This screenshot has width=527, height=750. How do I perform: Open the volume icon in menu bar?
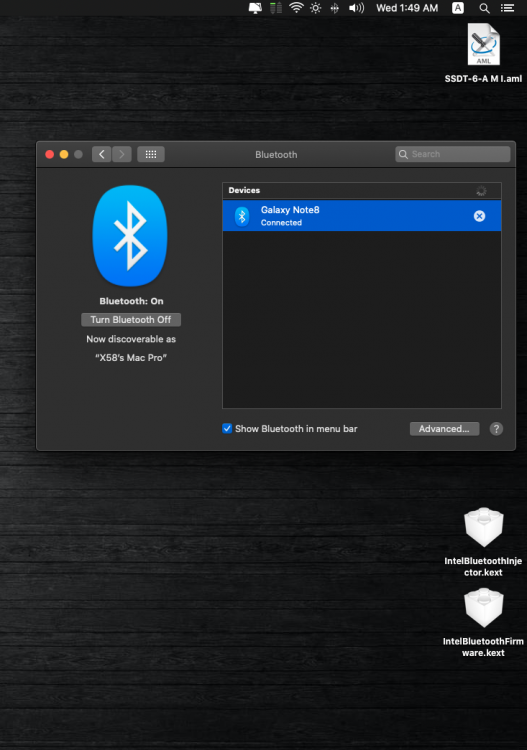[x=356, y=8]
